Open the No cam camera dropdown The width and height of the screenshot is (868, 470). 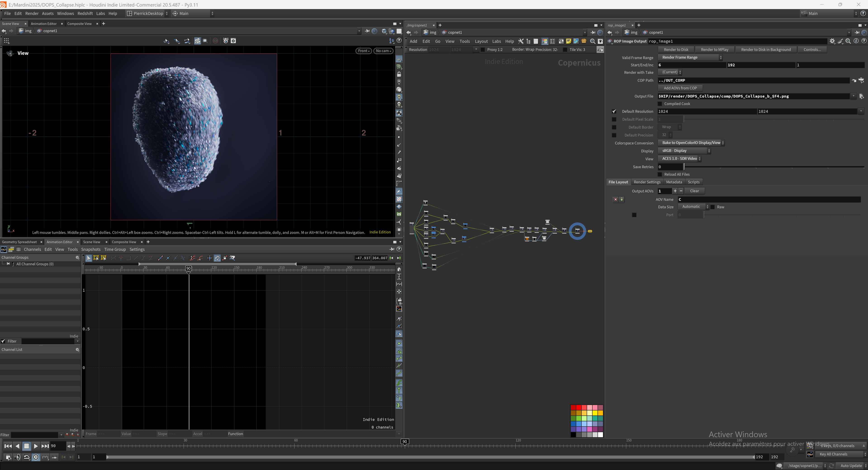(x=384, y=51)
